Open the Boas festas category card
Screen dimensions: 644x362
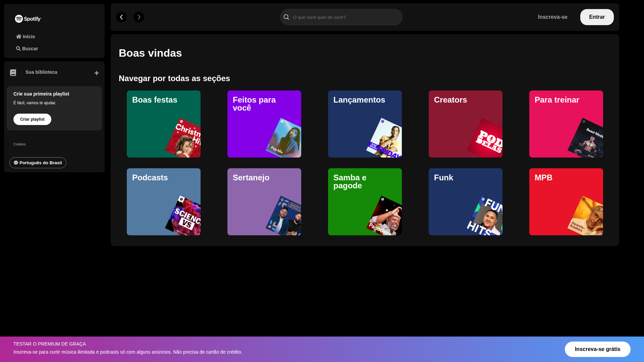click(164, 124)
